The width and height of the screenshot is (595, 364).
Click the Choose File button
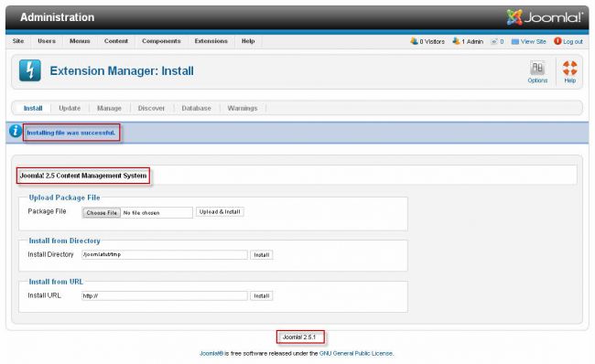point(102,213)
